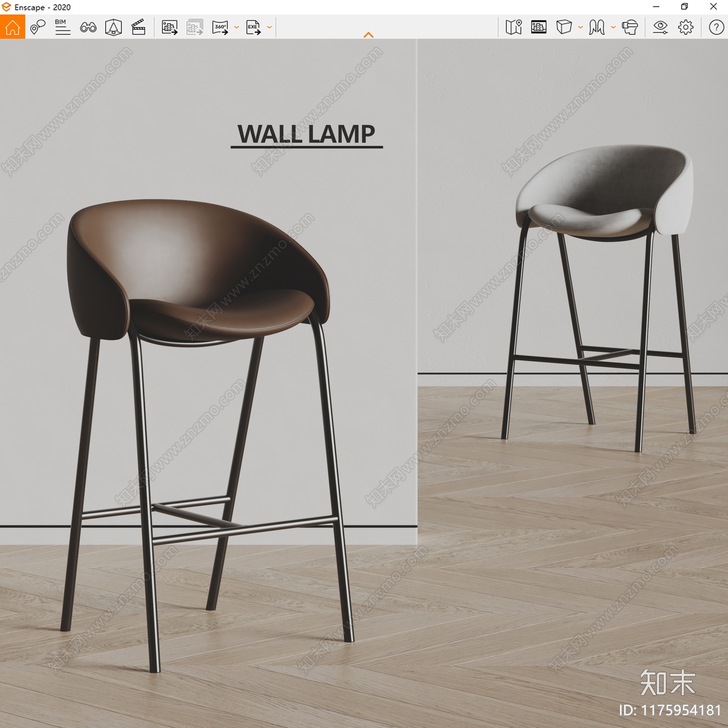Image resolution: width=728 pixels, height=728 pixels.
Task: Collapse the toolbar with orange chevron
Action: tap(369, 35)
